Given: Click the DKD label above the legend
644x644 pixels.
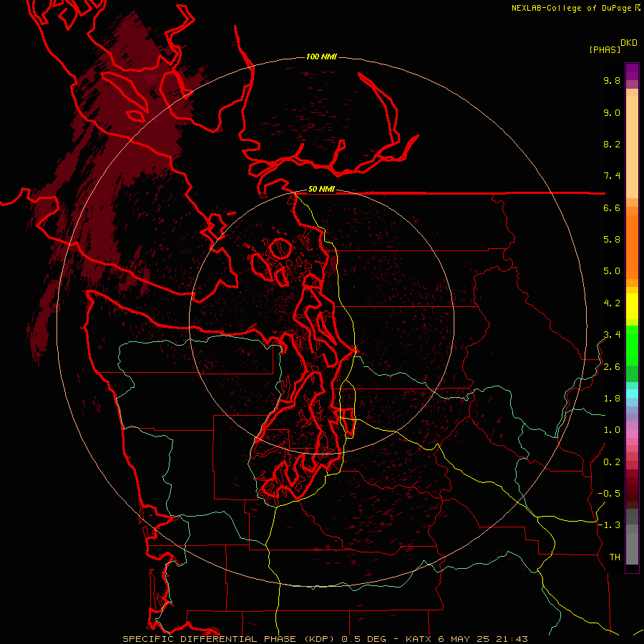Looking at the screenshot, I should (x=629, y=43).
